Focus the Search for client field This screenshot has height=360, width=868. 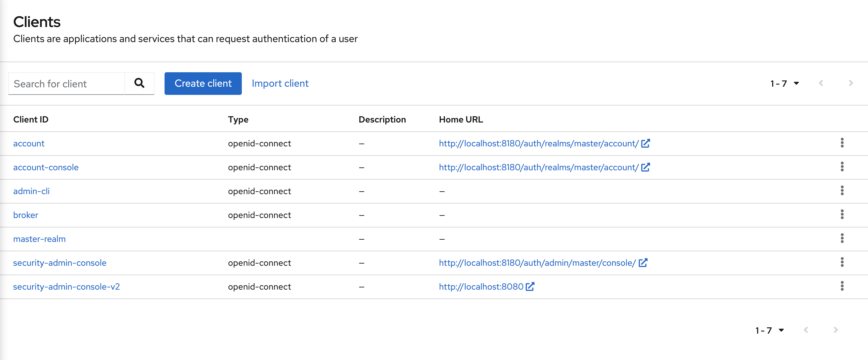point(67,84)
